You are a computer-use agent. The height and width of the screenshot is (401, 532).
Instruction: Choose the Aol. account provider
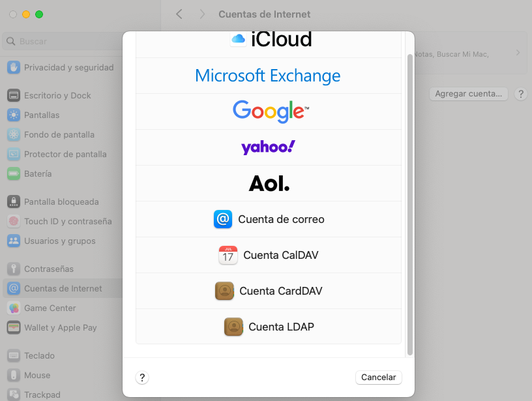point(269,183)
